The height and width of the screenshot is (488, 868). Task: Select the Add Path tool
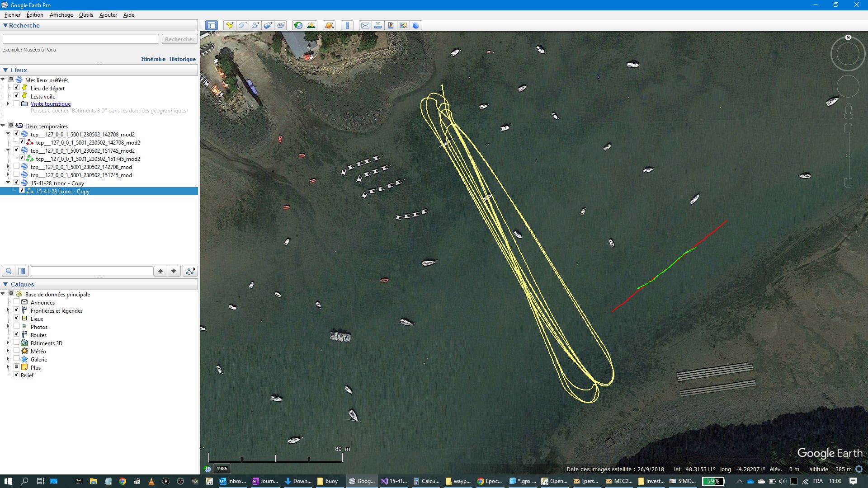[x=255, y=25]
